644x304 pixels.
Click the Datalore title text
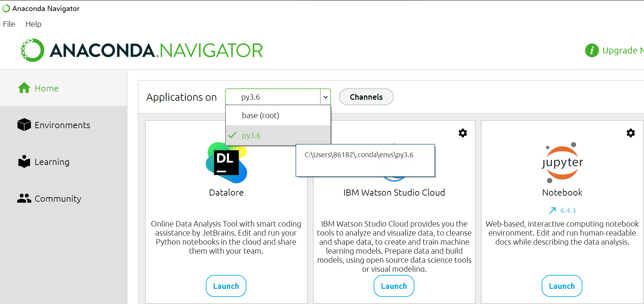pyautogui.click(x=226, y=192)
